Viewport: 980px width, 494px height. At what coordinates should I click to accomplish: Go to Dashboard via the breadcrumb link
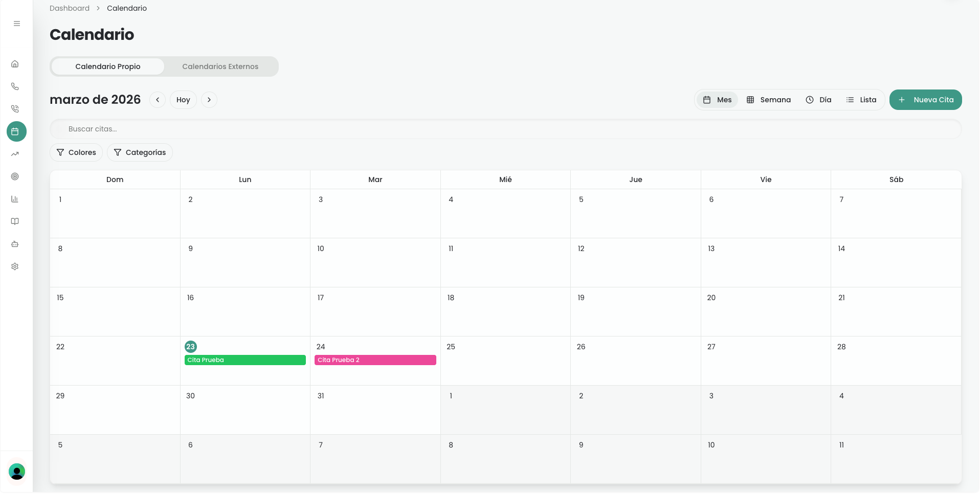pos(70,8)
